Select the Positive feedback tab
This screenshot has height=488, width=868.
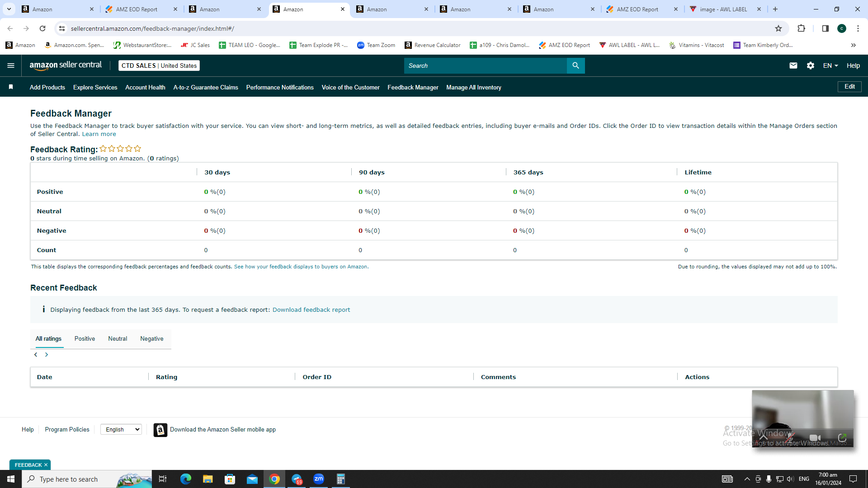[x=85, y=339]
